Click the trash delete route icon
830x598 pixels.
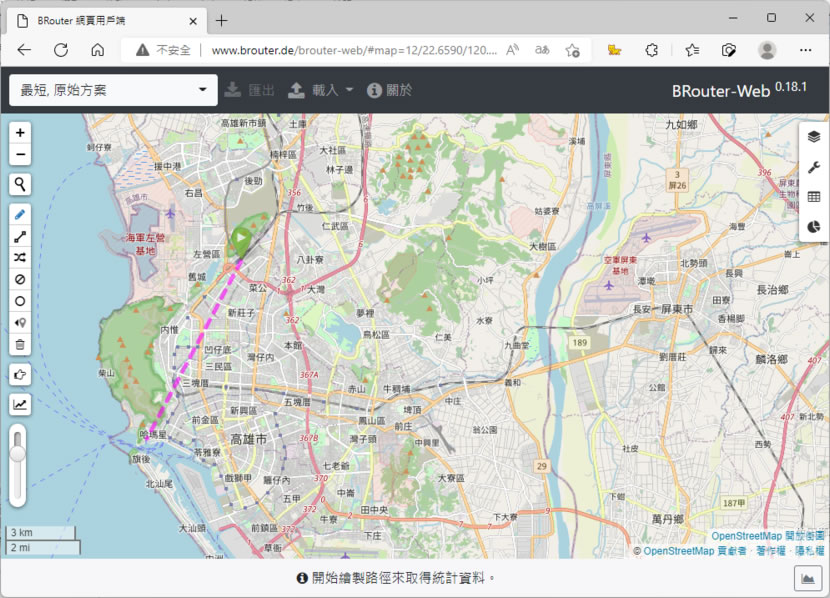(x=20, y=345)
